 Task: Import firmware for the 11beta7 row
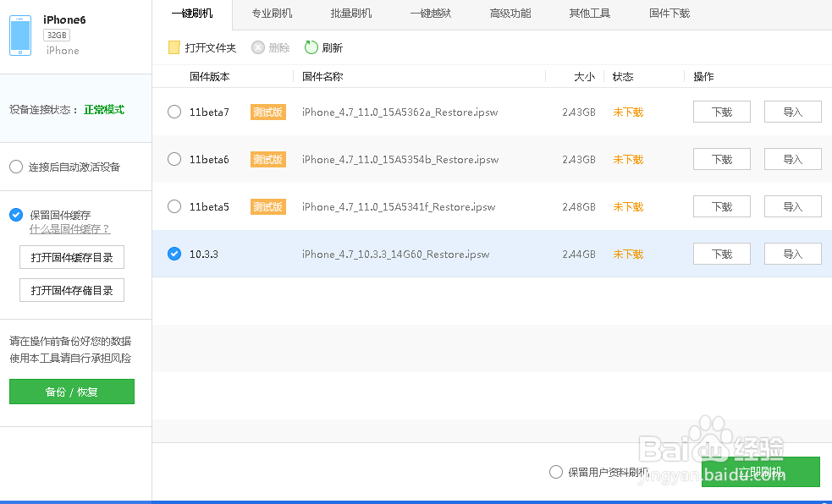793,112
